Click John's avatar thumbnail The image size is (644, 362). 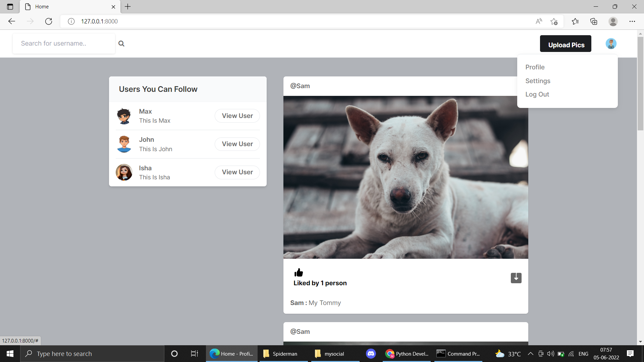[124, 144]
